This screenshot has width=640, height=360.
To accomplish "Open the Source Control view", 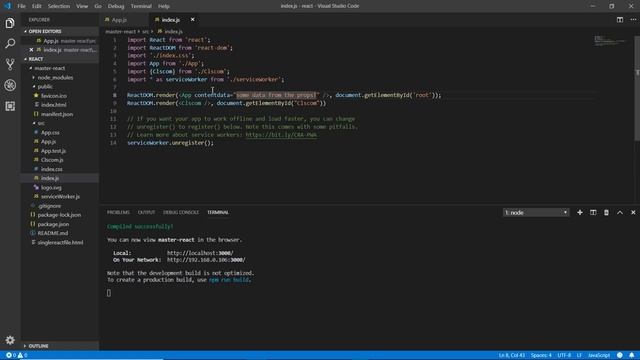I will (10, 64).
